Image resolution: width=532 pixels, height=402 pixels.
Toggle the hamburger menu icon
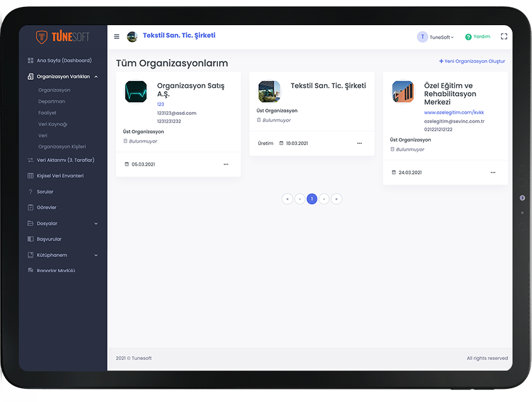click(117, 36)
